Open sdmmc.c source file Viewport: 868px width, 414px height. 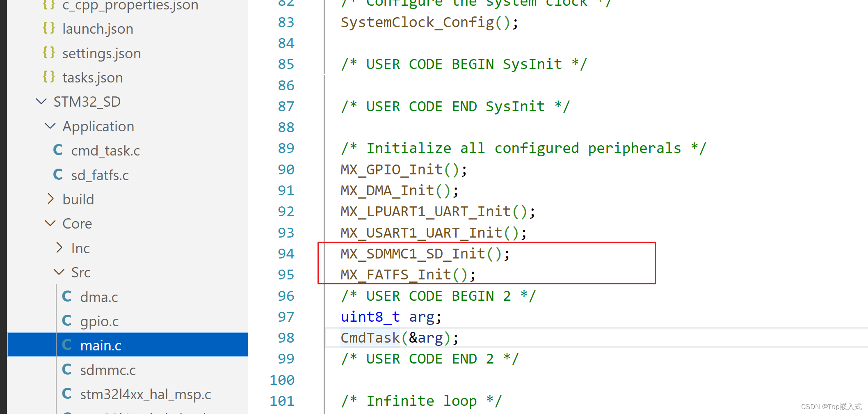click(x=108, y=370)
